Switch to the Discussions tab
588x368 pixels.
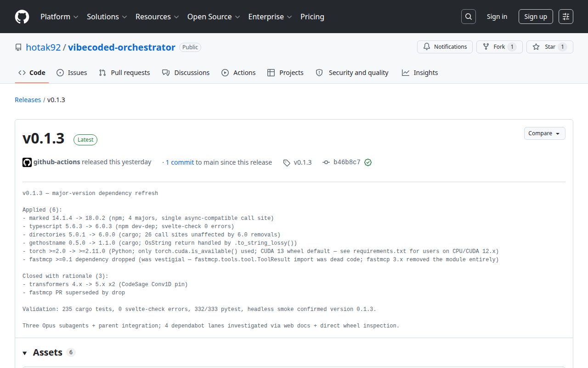point(186,73)
